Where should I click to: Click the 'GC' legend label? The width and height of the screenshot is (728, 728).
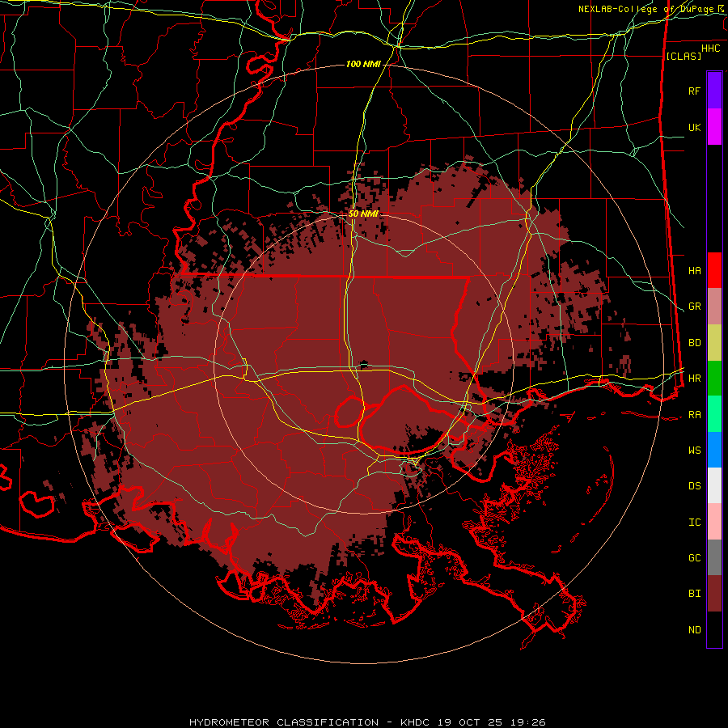pos(694,558)
